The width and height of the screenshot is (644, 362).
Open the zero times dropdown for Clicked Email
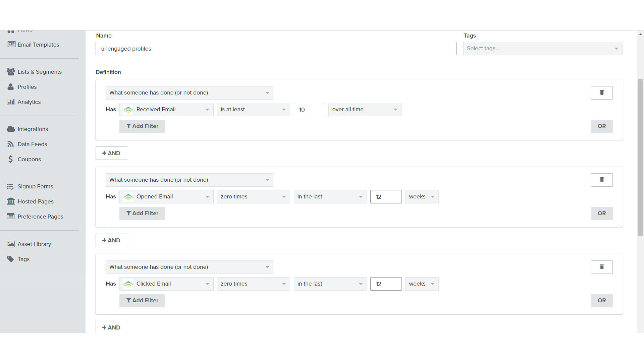(253, 284)
